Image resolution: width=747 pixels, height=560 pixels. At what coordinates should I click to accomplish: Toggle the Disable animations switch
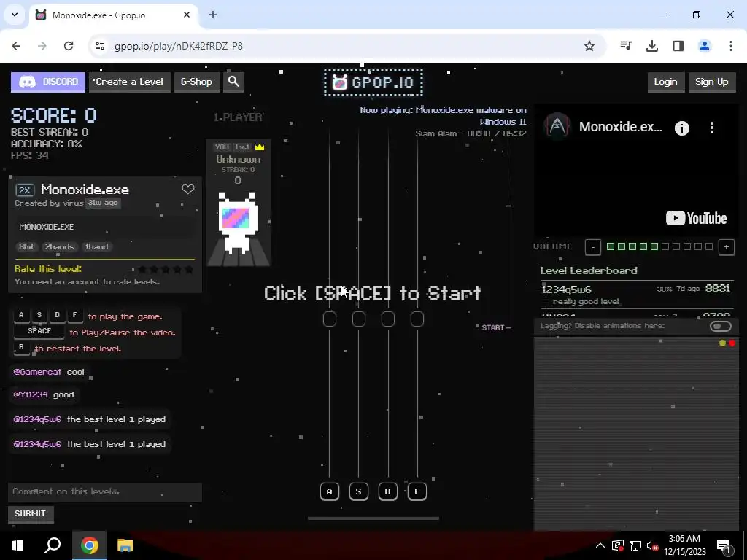click(720, 326)
